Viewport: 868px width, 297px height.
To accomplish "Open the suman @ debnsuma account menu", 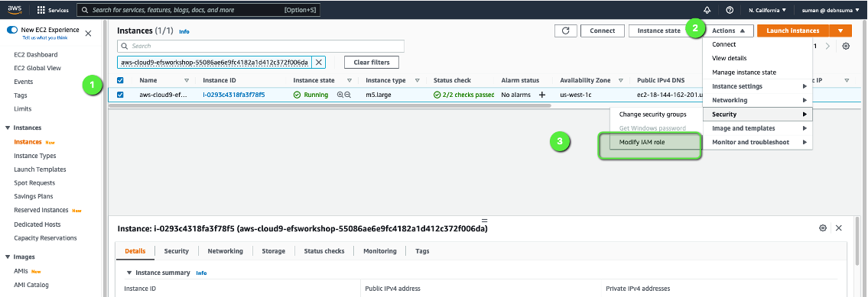I will tap(831, 10).
